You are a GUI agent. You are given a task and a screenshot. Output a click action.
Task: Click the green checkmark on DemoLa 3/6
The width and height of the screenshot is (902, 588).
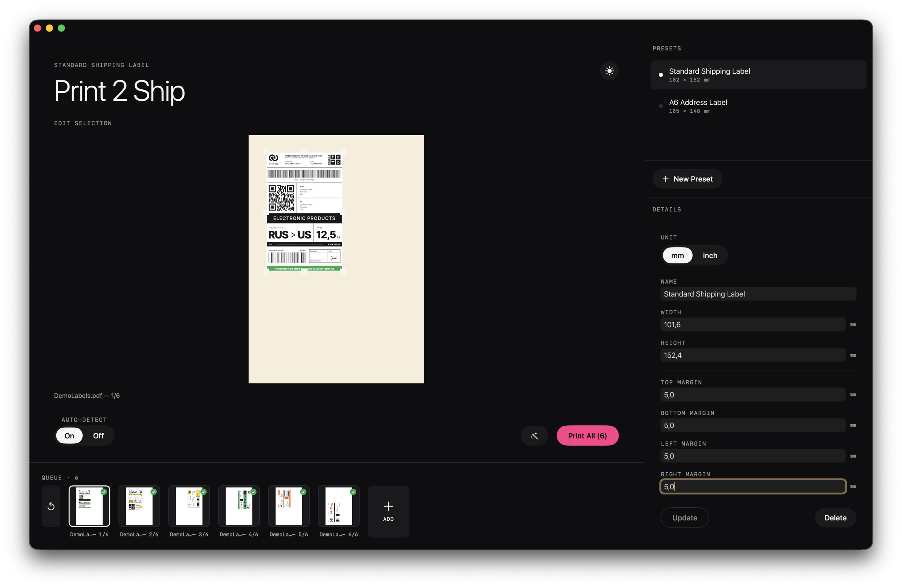pyautogui.click(x=204, y=492)
